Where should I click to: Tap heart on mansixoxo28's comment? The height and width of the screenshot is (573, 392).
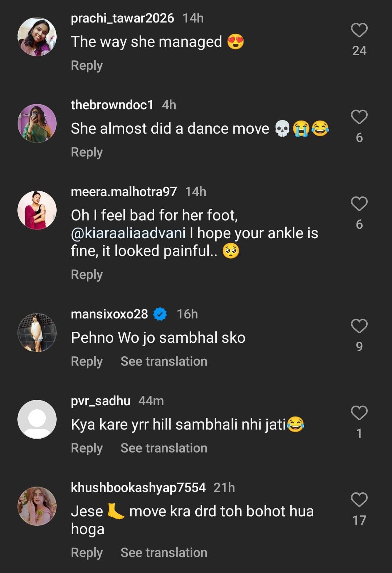pos(359,326)
